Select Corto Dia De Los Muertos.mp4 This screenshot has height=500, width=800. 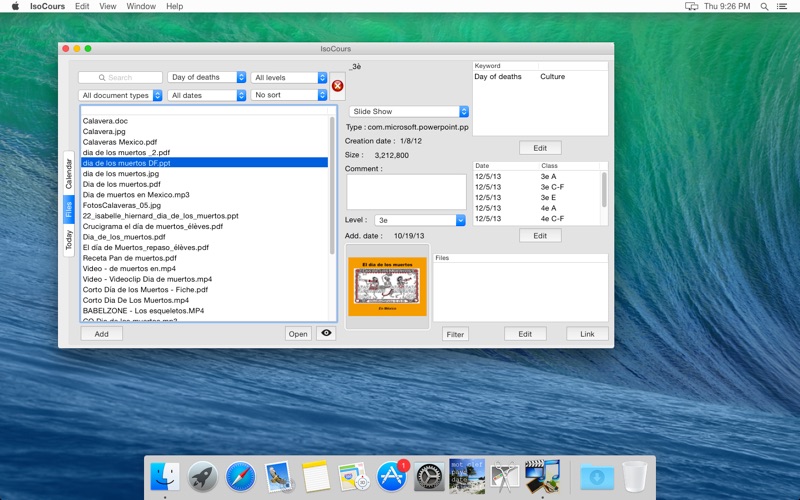205,300
